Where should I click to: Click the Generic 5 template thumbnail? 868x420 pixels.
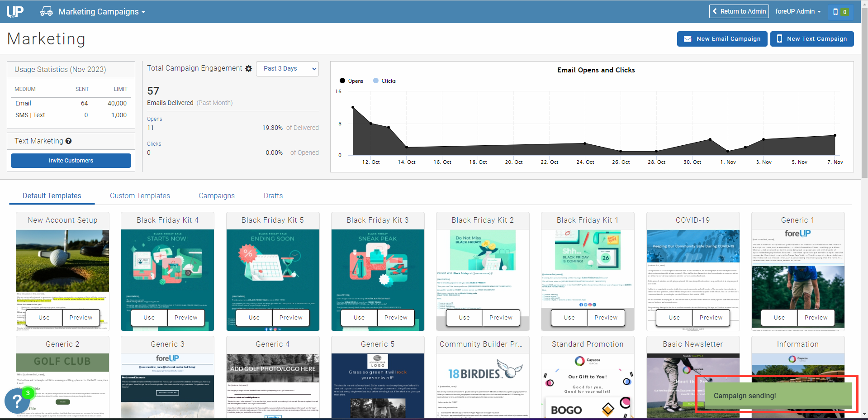click(378, 386)
